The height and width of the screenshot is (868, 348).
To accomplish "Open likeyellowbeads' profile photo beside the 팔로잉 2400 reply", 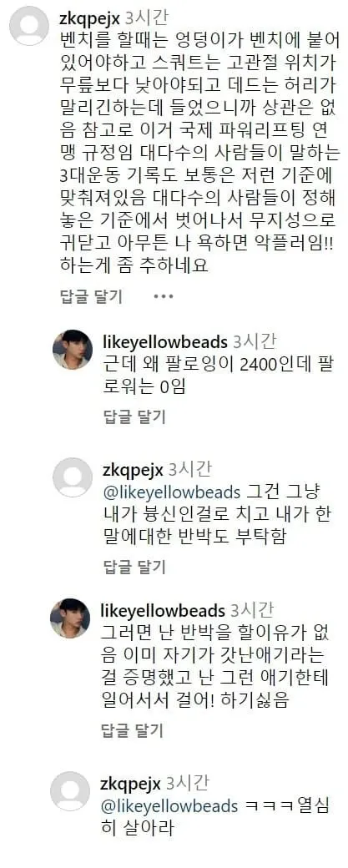I will (73, 350).
